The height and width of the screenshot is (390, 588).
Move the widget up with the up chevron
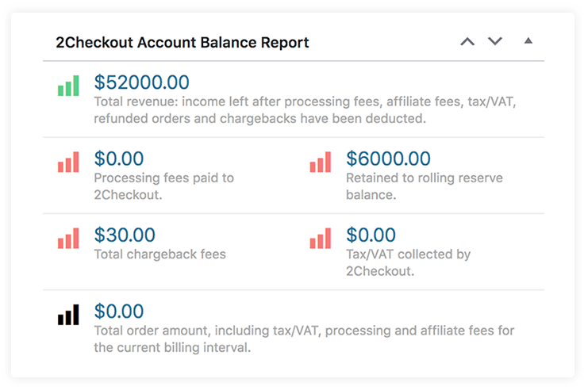(467, 41)
